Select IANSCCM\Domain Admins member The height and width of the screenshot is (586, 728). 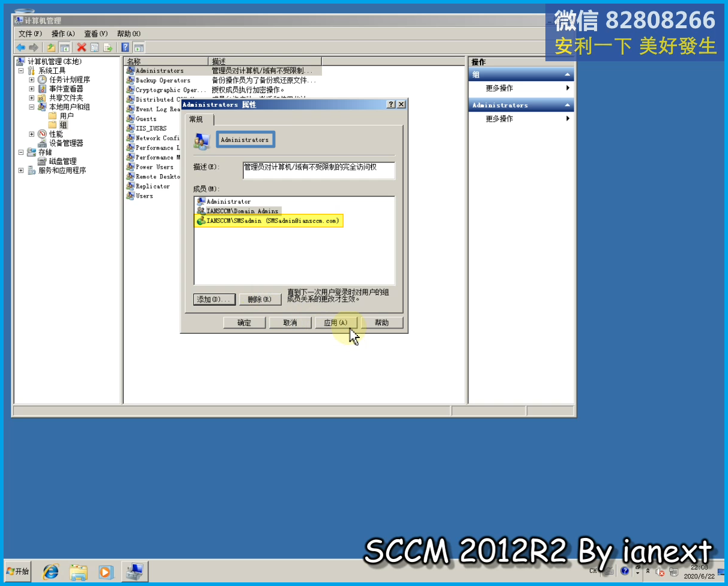pos(238,211)
